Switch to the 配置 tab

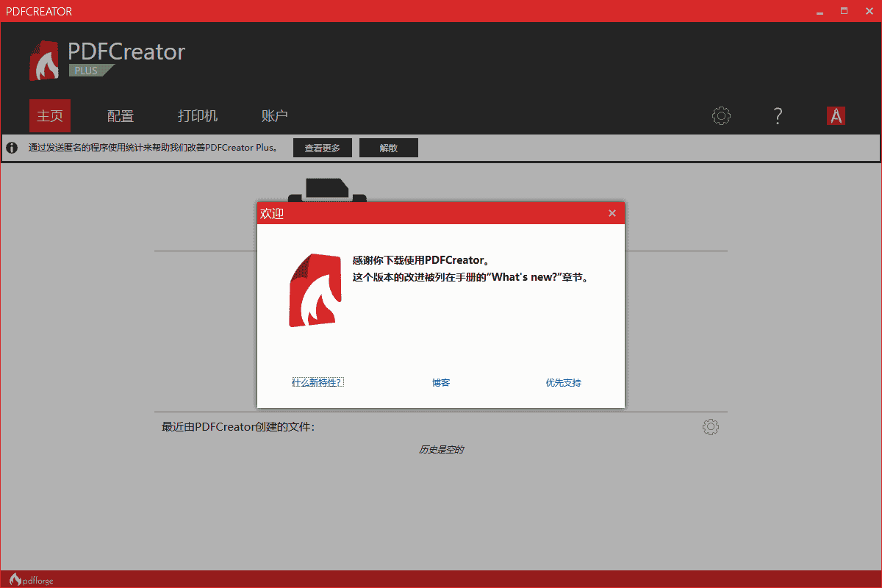[120, 115]
